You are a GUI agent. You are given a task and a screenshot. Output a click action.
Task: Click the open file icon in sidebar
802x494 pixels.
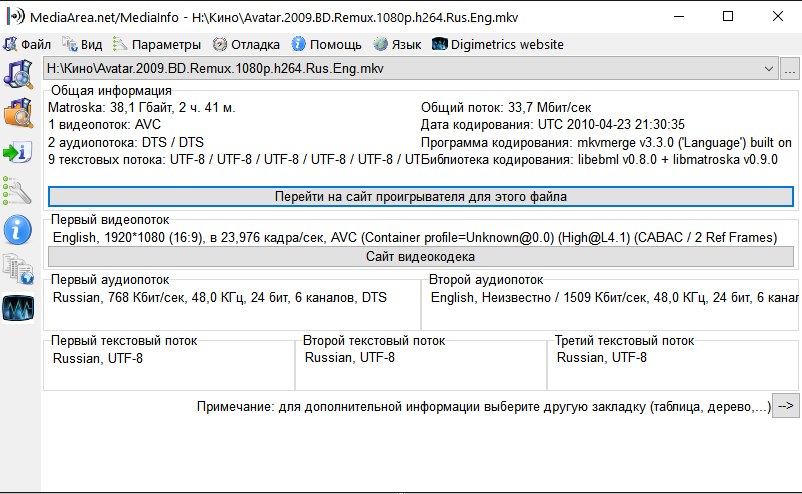[19, 75]
